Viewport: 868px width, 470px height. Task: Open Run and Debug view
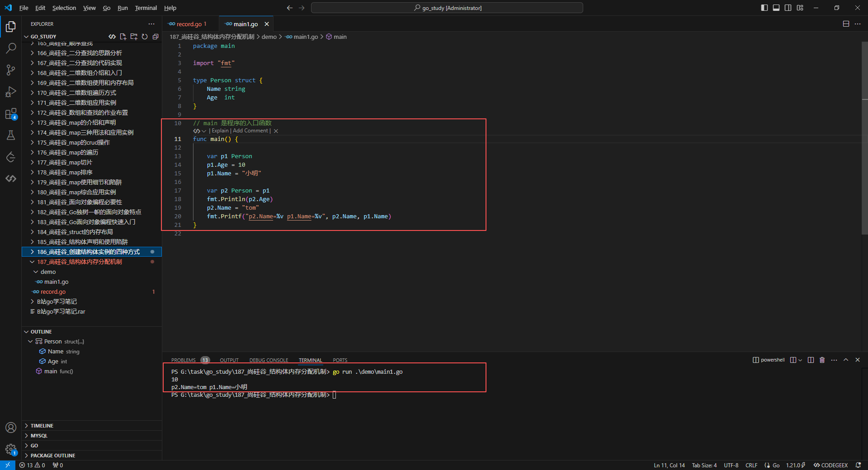tap(11, 92)
